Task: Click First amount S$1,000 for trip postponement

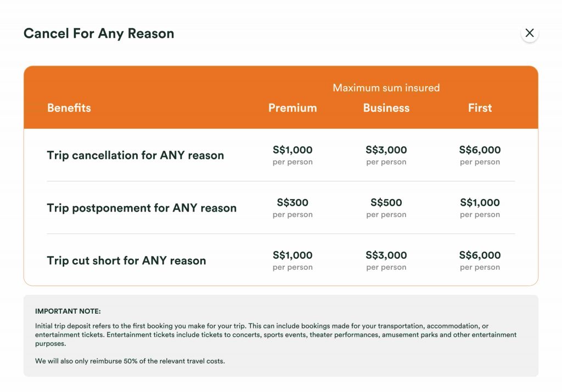Action: [480, 202]
